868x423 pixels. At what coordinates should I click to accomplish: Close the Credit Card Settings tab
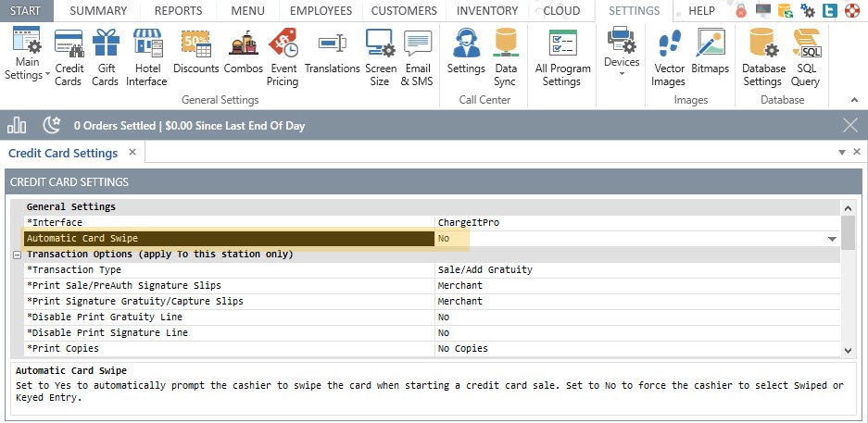[132, 152]
